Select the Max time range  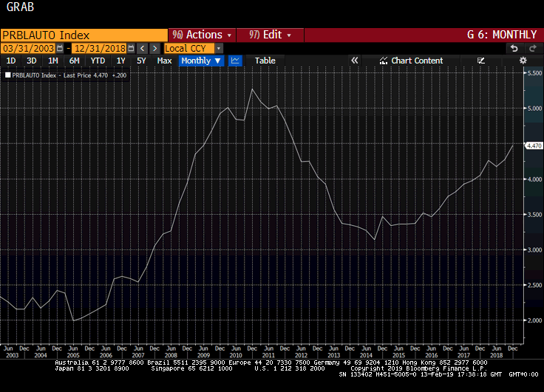click(x=164, y=61)
